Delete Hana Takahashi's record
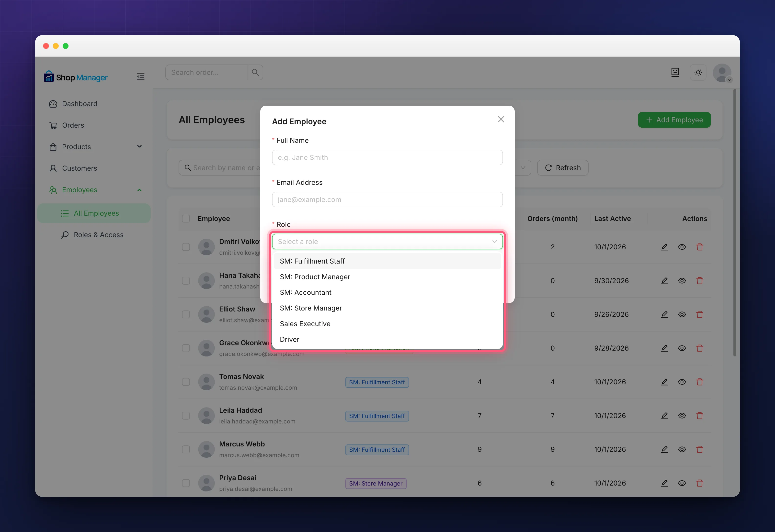The image size is (775, 532). 700,281
